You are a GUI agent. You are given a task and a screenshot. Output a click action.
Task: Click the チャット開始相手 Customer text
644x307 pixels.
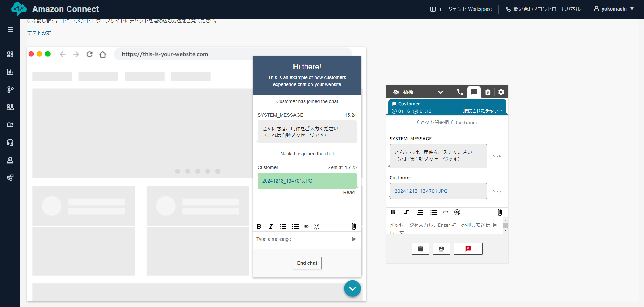click(446, 122)
